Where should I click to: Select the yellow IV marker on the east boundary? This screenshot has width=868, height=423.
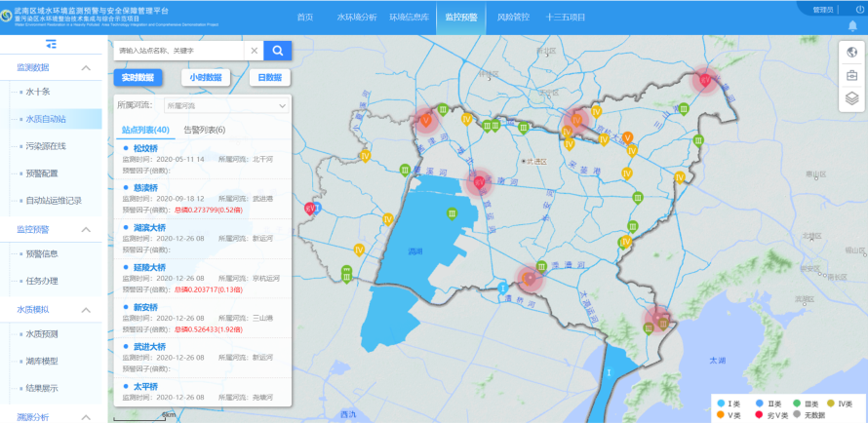[679, 177]
